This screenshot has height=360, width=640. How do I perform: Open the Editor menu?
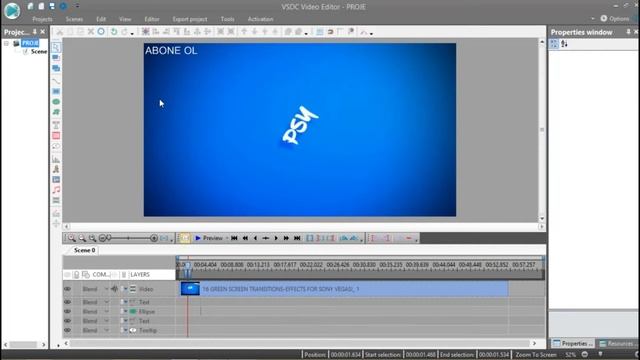point(152,19)
